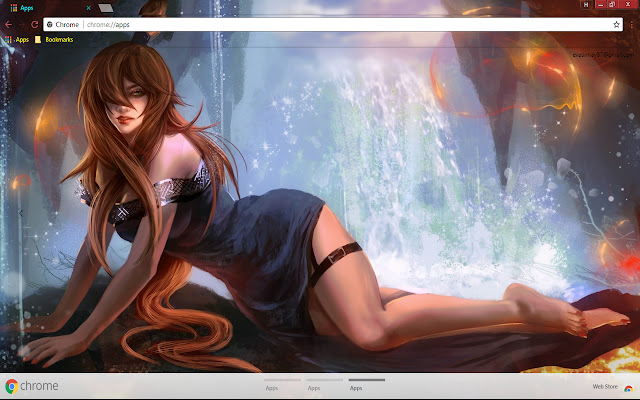Click the Web Store rainbow icon

click(x=628, y=388)
